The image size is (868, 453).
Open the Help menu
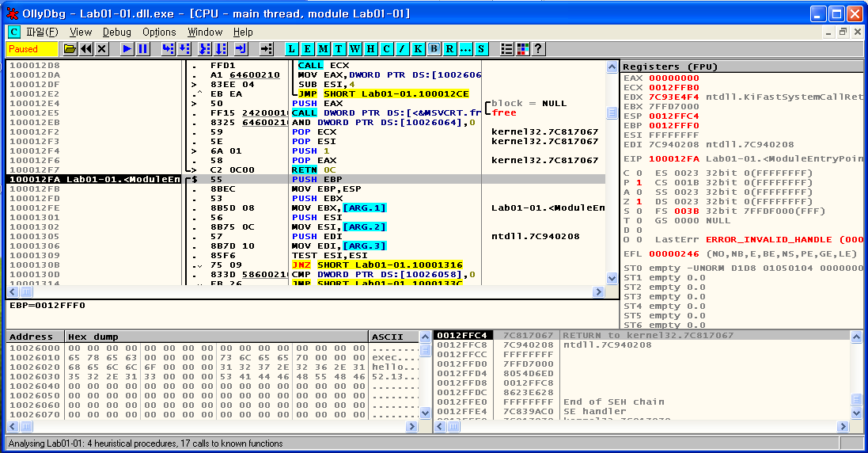pyautogui.click(x=243, y=32)
